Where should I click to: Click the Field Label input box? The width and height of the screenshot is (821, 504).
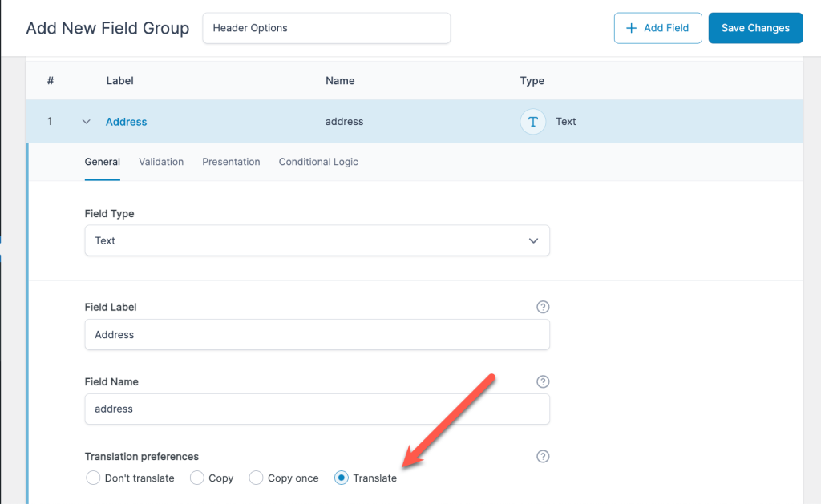pos(317,335)
